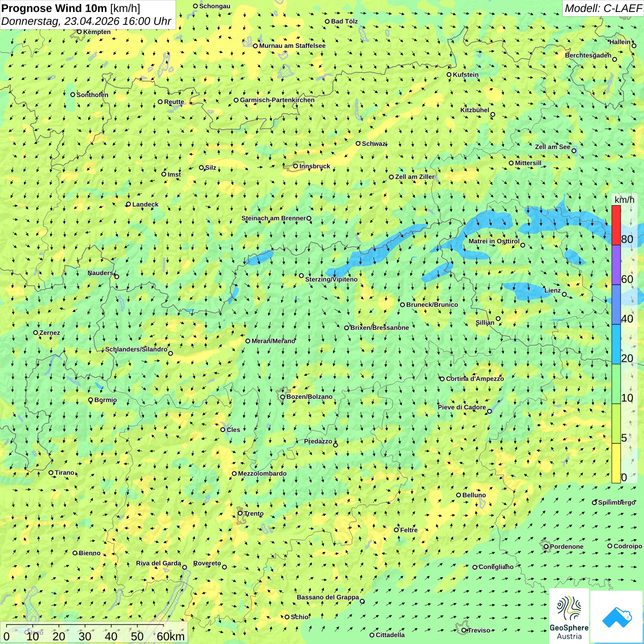This screenshot has width=644, height=644.
Task: Click the Garmisch-Partenkirchen city marker
Action: point(236,100)
